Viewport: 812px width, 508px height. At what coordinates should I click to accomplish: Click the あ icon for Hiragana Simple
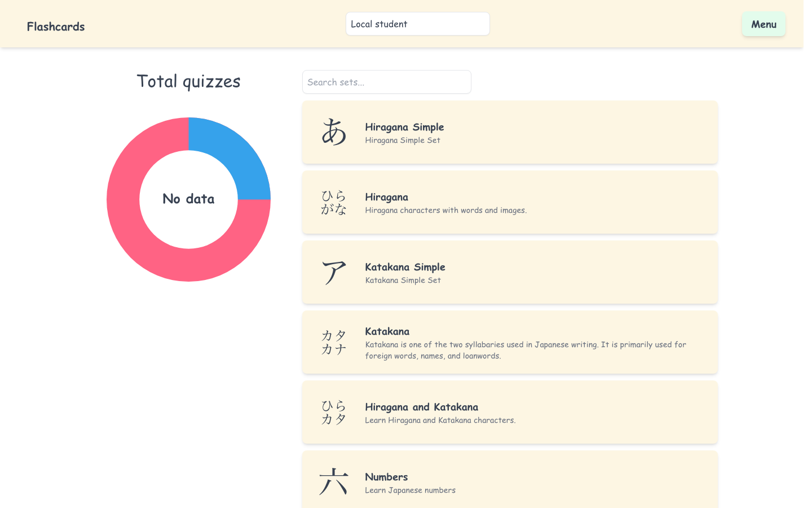[x=334, y=132]
